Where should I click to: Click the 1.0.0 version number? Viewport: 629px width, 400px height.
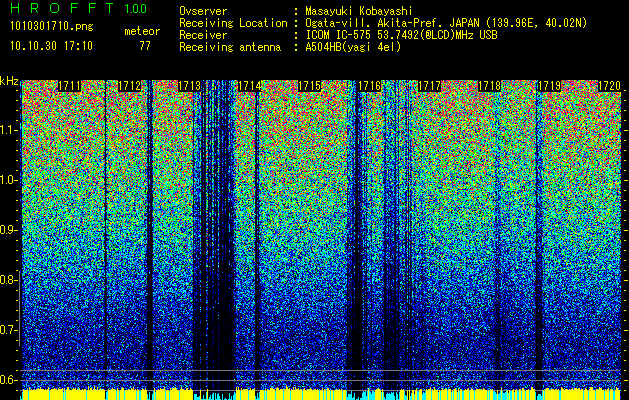pyautogui.click(x=136, y=9)
